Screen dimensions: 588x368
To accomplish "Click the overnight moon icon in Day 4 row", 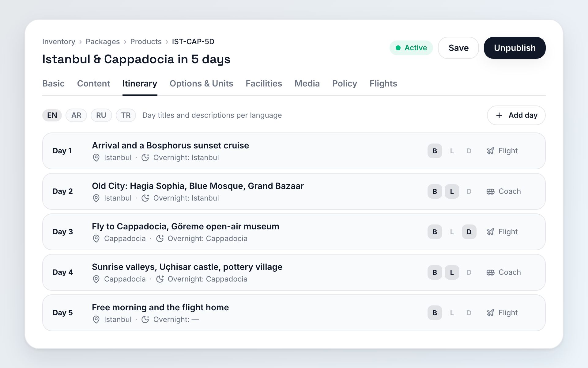I will click(160, 279).
